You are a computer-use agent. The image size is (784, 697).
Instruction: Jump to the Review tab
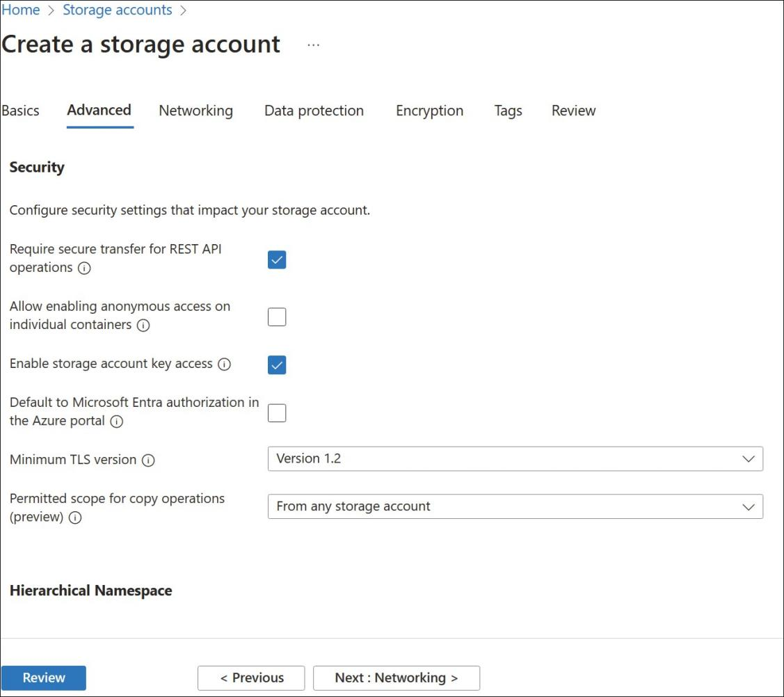(573, 111)
